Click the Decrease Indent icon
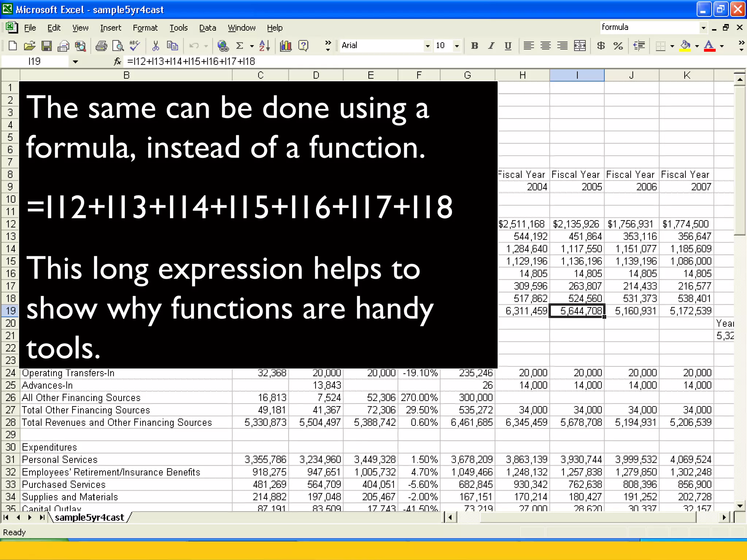 point(639,46)
